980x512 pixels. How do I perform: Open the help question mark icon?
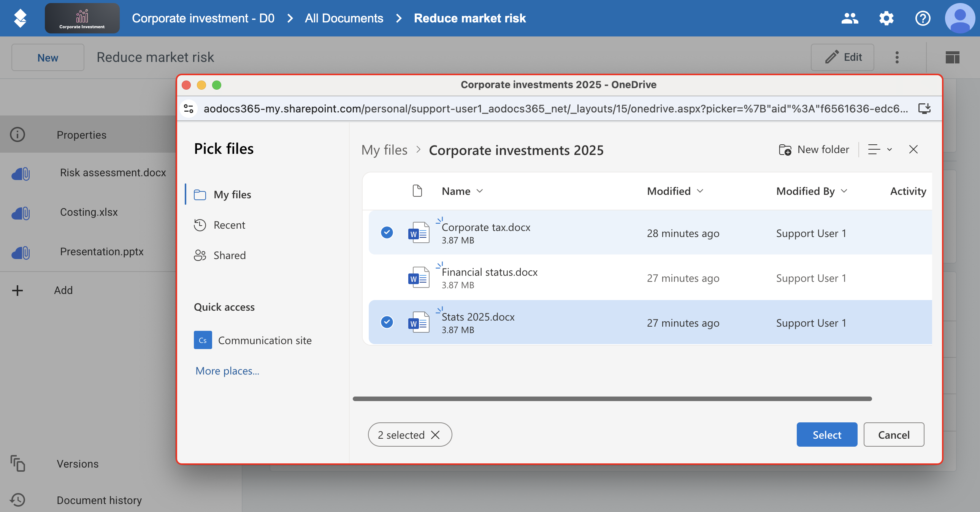point(923,18)
